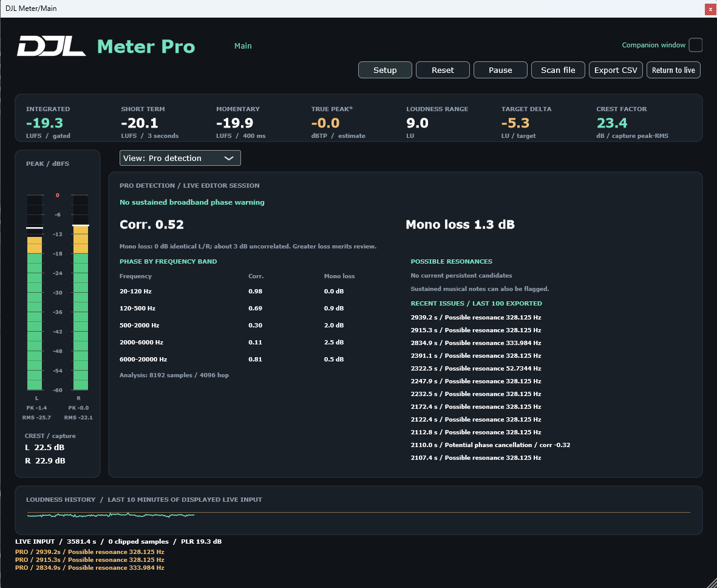Click the 2247.9 s resonance issue
This screenshot has height=588, width=717.
pos(476,381)
